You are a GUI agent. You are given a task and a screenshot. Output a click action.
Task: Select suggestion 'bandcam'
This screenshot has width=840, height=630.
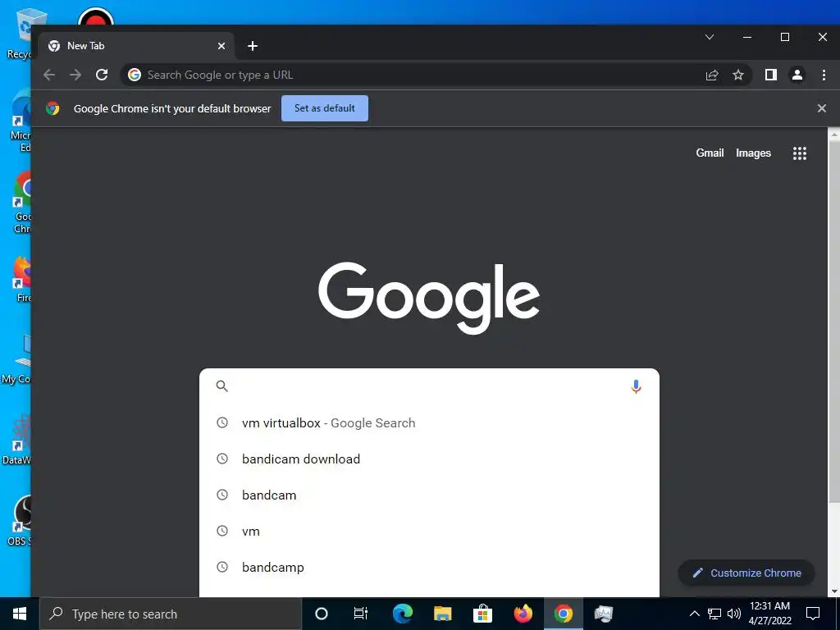click(x=429, y=495)
